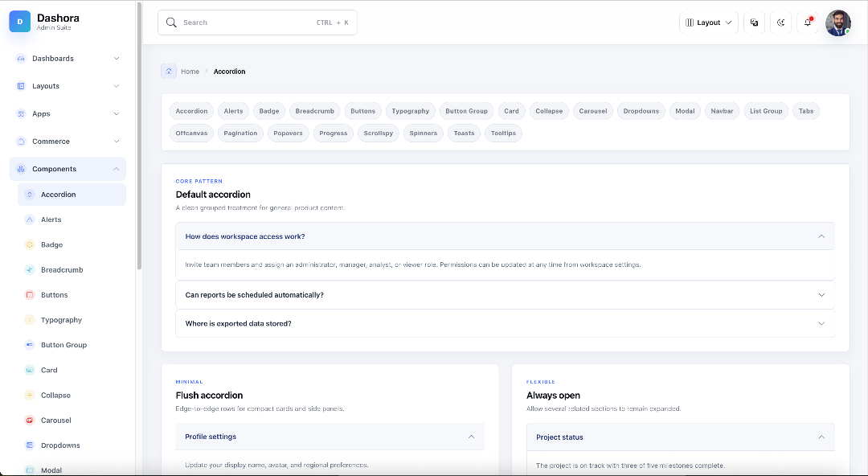Select the Alerts pill tab
Screen dimensions: 868x476
click(x=233, y=111)
